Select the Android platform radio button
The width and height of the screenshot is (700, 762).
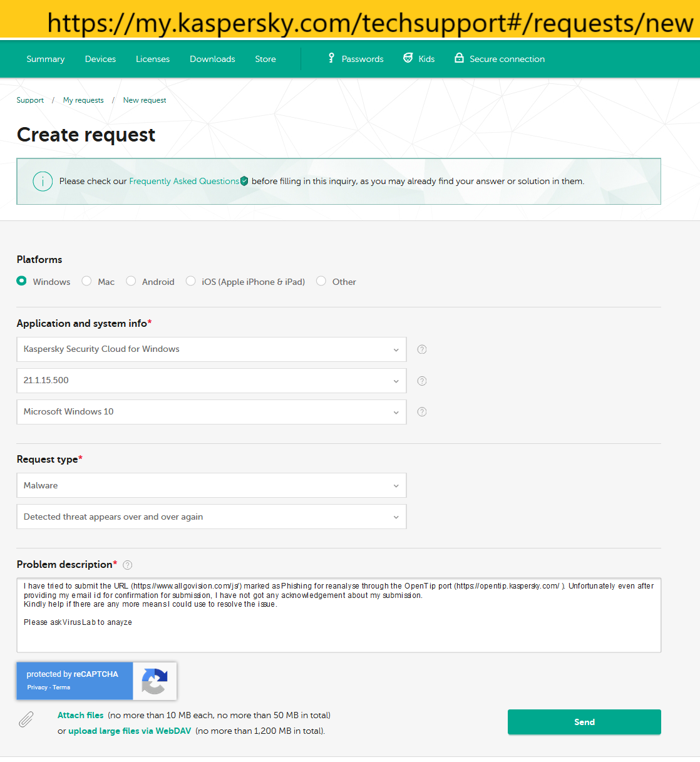131,281
